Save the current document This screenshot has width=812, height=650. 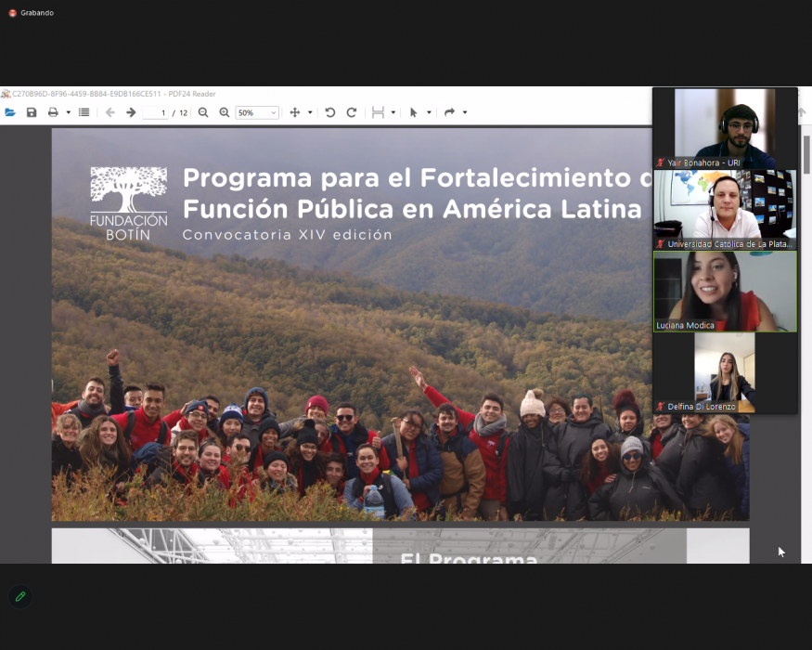click(x=32, y=112)
